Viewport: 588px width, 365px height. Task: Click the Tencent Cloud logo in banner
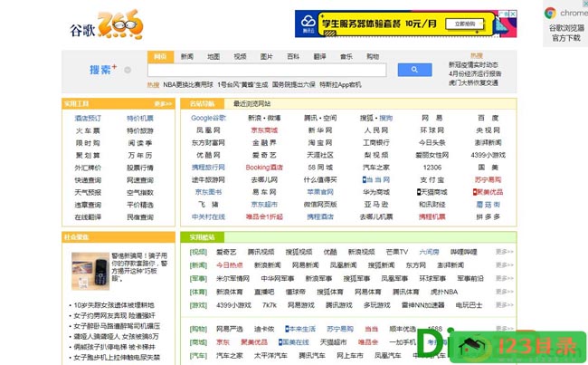(x=308, y=24)
